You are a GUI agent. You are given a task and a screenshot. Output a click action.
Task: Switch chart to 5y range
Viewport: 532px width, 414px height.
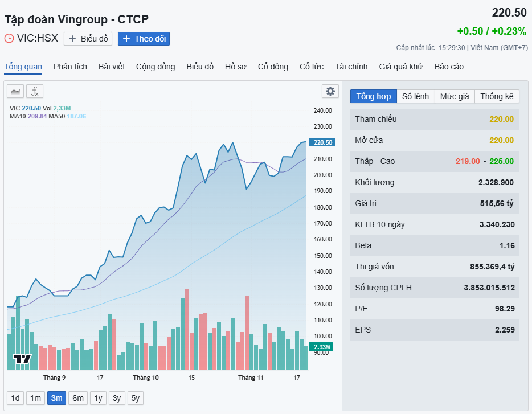pyautogui.click(x=135, y=398)
